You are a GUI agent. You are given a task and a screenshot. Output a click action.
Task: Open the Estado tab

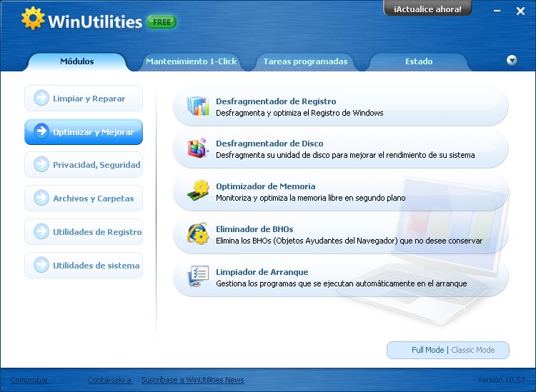click(419, 62)
